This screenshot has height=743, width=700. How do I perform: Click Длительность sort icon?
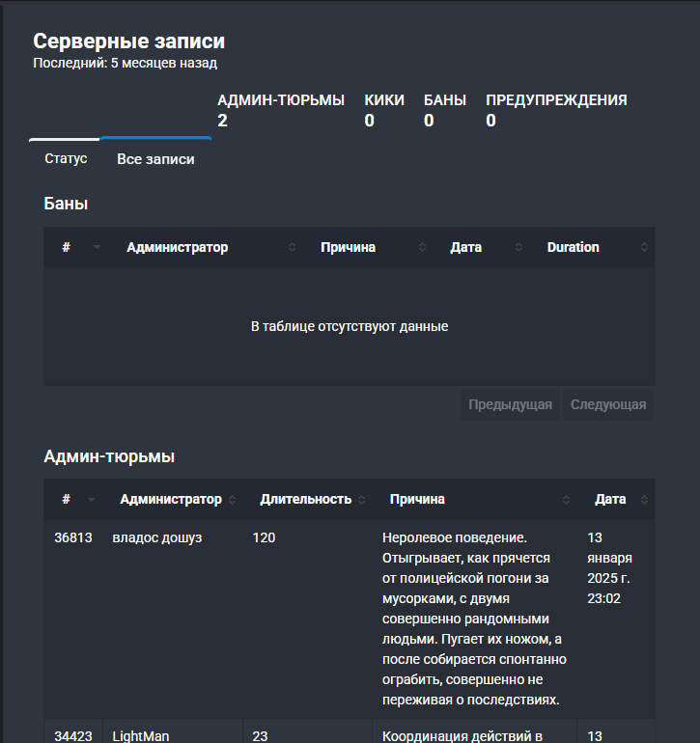coord(361,500)
